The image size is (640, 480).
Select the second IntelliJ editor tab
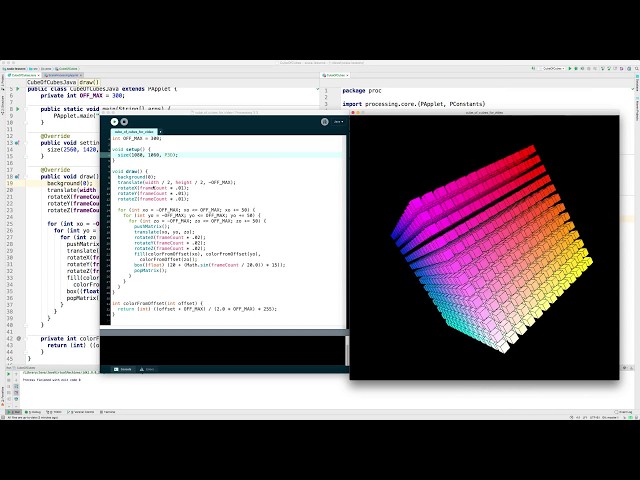(x=61, y=76)
